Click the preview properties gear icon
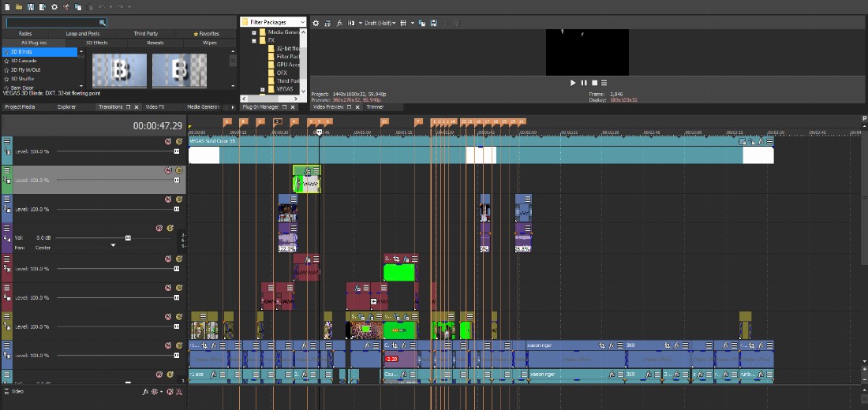868x410 pixels. click(316, 23)
